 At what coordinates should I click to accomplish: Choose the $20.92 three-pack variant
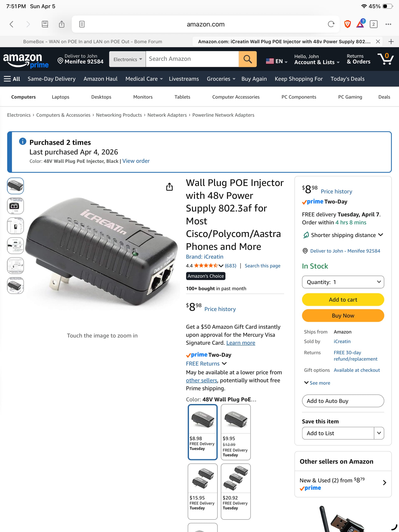[236, 491]
